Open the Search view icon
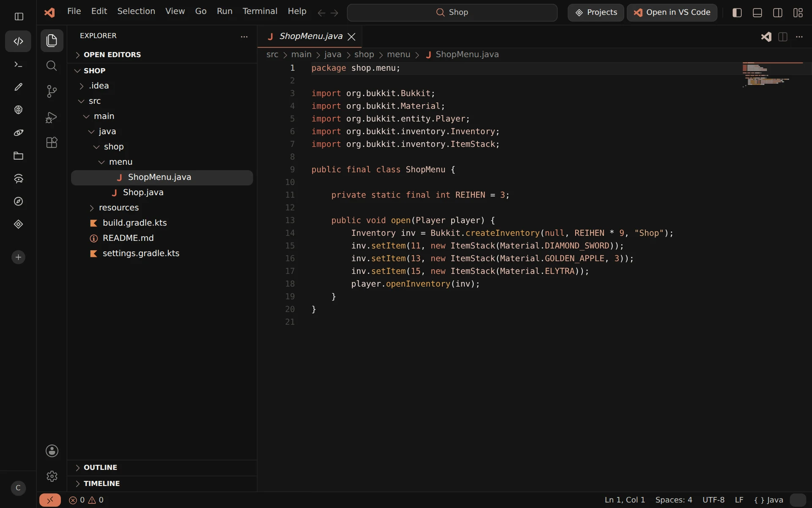This screenshot has height=508, width=812. (52, 66)
